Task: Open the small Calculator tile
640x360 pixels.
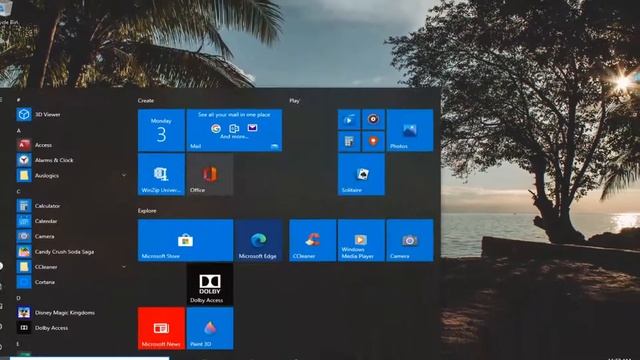Action: (x=349, y=141)
